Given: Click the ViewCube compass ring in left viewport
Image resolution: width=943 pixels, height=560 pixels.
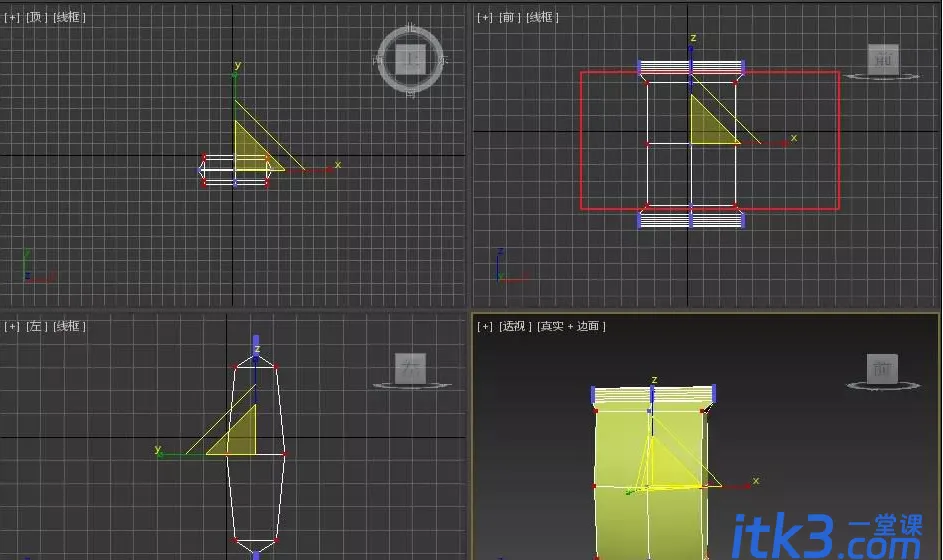Looking at the screenshot, I should tap(411, 386).
